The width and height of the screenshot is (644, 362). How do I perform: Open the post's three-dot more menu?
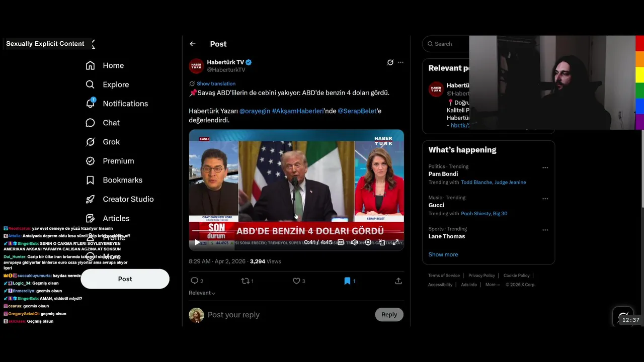(400, 62)
